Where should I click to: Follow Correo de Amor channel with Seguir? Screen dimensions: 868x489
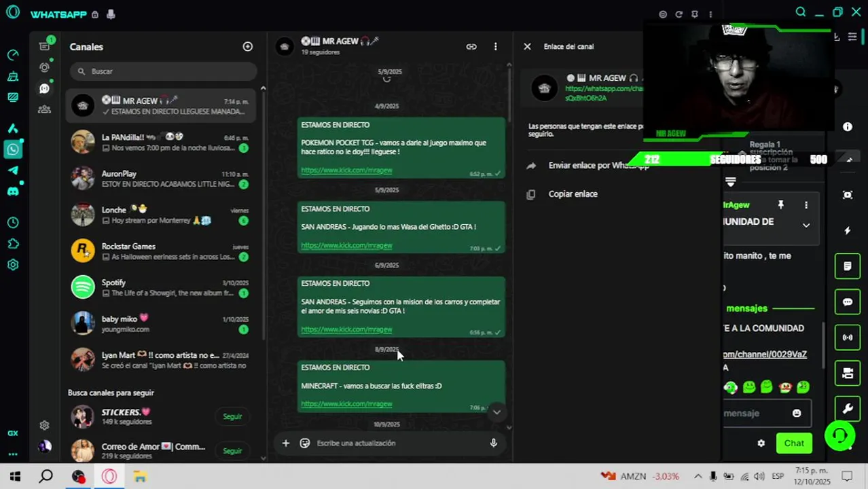232,451
